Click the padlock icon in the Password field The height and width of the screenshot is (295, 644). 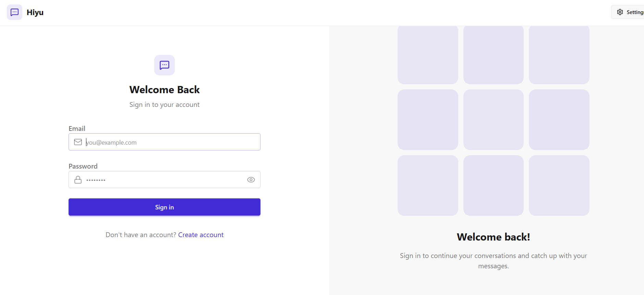tap(78, 179)
